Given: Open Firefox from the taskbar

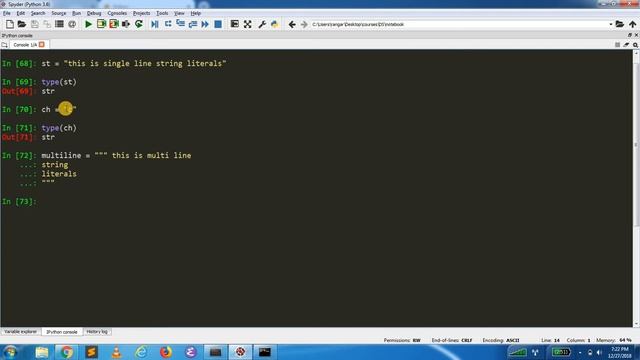Looking at the screenshot, I should [x=166, y=352].
